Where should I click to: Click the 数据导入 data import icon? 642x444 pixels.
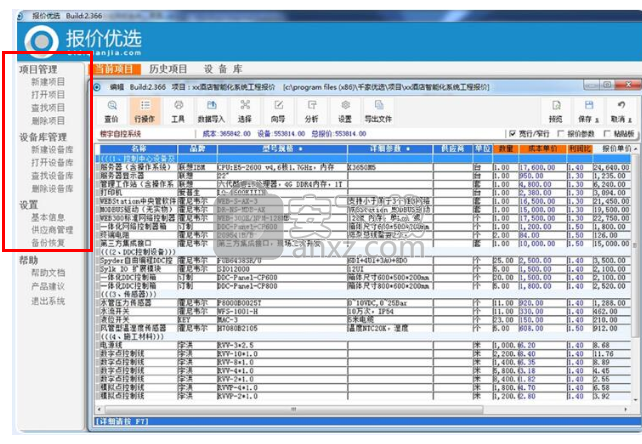pos(211,111)
